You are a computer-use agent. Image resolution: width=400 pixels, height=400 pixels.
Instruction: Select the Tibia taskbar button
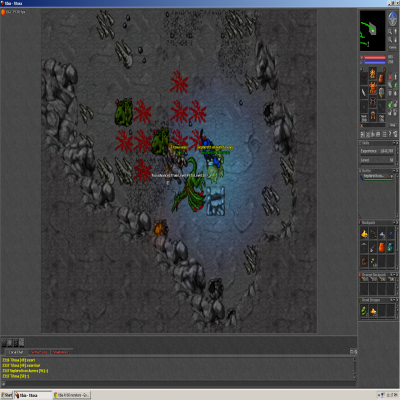tap(33, 395)
